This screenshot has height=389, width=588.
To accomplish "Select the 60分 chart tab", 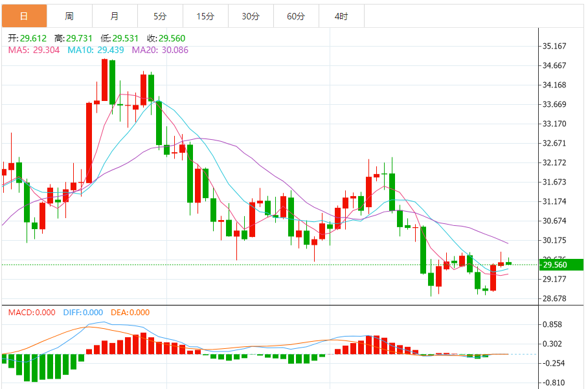I will pos(296,16).
